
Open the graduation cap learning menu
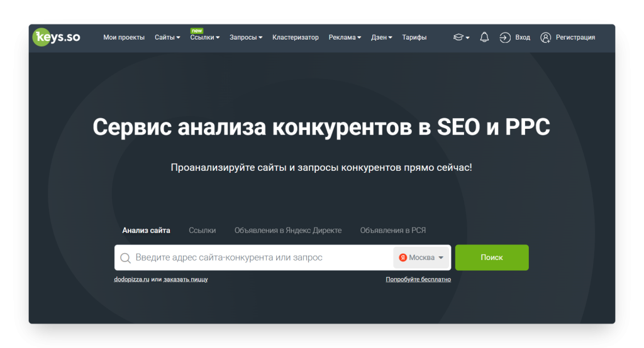pos(458,38)
